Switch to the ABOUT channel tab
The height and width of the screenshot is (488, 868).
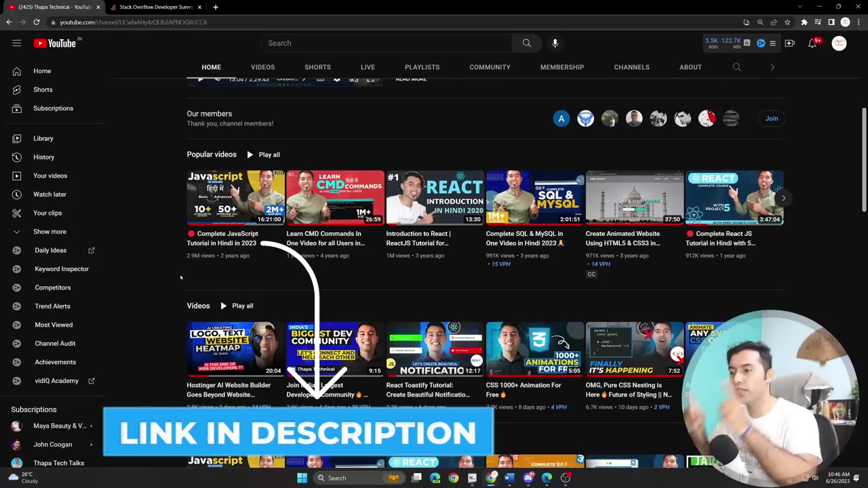(690, 67)
